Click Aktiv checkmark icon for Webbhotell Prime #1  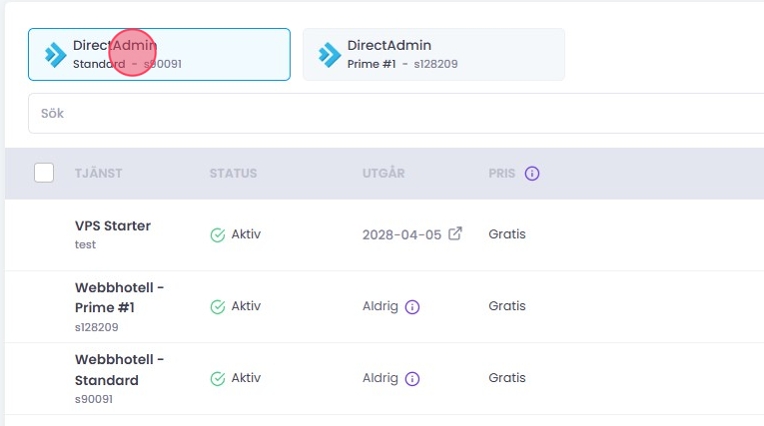(x=217, y=307)
